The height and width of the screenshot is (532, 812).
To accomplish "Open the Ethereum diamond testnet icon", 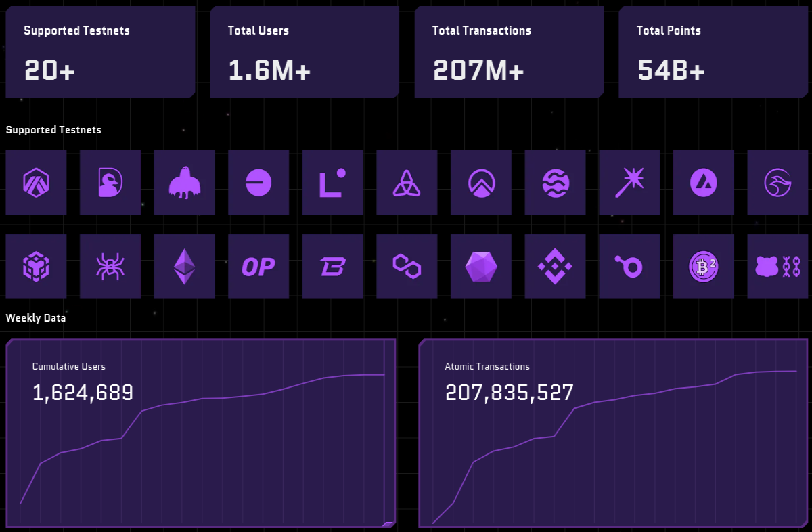I will [x=184, y=267].
